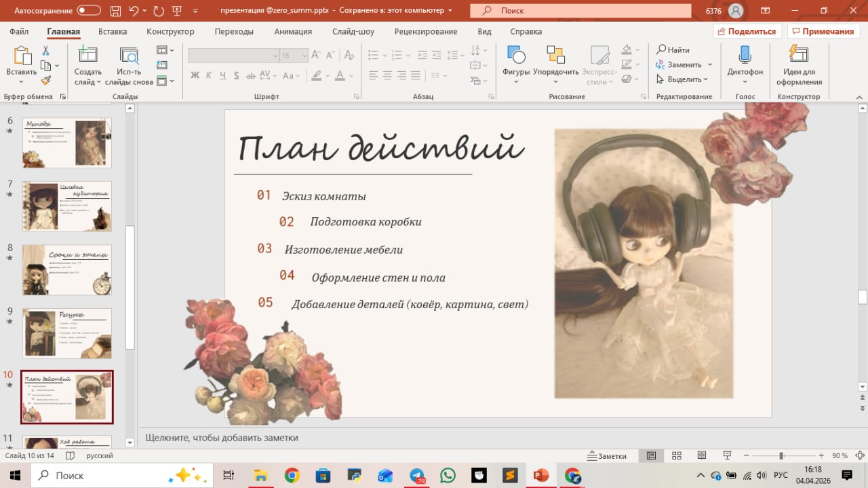Click the Clear formatting icon
The width and height of the screenshot is (868, 488).
click(349, 56)
